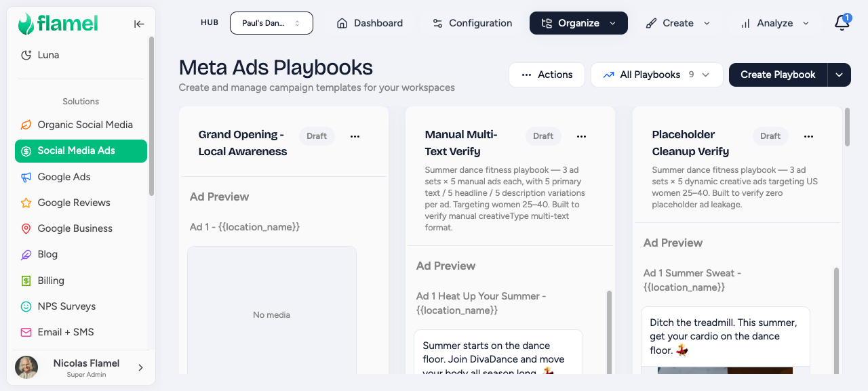Open the All Playbooks filter dropdown
Viewport: 868px width, 391px height.
[x=656, y=75]
